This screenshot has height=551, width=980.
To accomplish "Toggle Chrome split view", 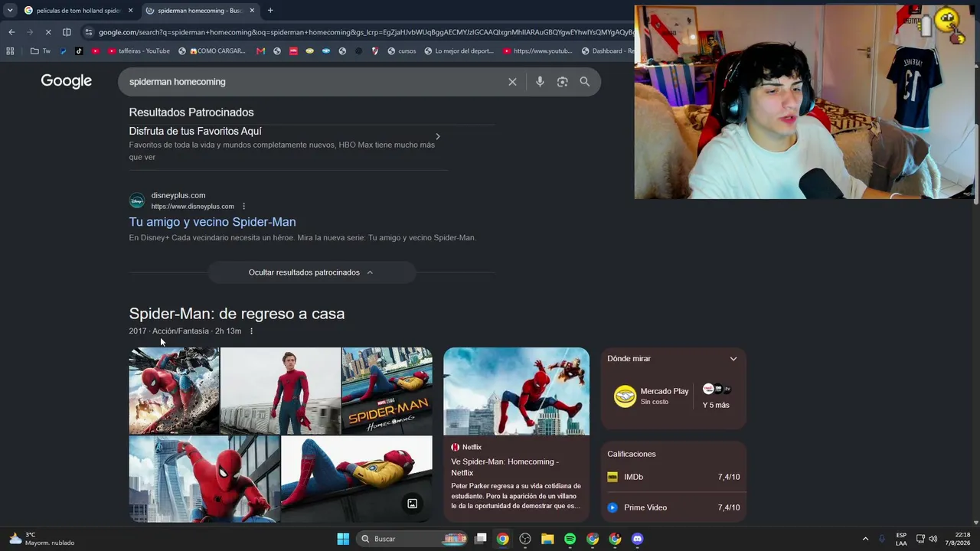I will [x=67, y=32].
